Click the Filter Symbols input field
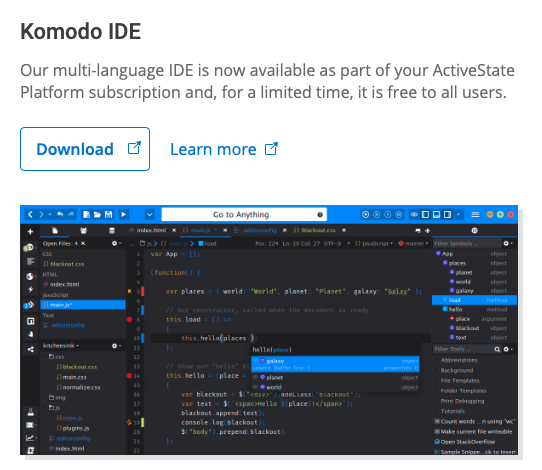This screenshot has height=470, width=542. click(467, 244)
